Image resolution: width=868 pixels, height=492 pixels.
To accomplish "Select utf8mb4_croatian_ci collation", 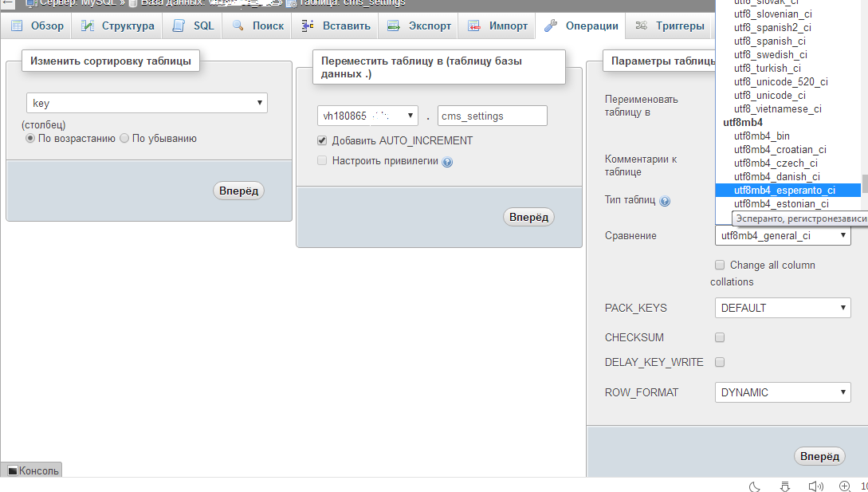I will pyautogui.click(x=787, y=150).
